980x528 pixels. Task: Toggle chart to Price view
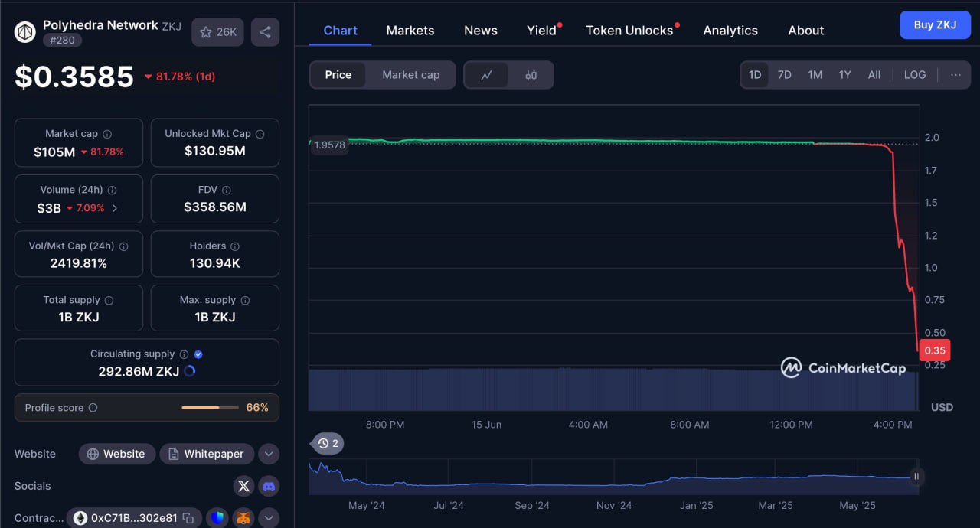click(x=338, y=75)
